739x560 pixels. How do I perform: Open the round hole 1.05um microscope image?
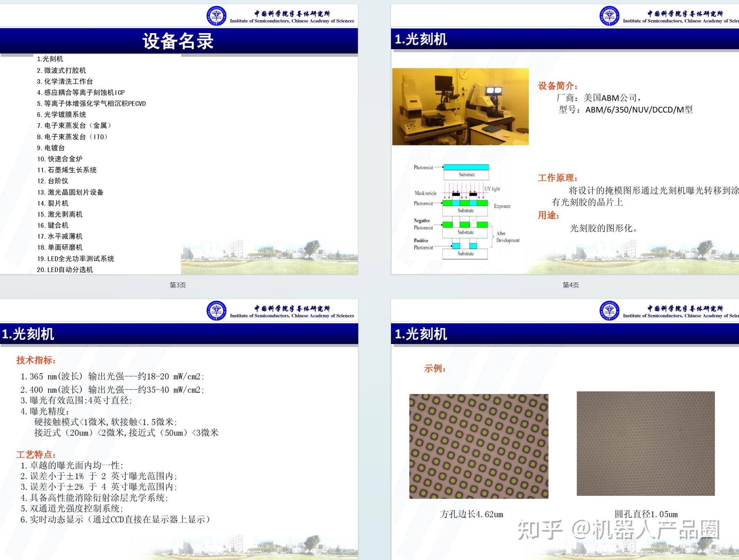(646, 443)
